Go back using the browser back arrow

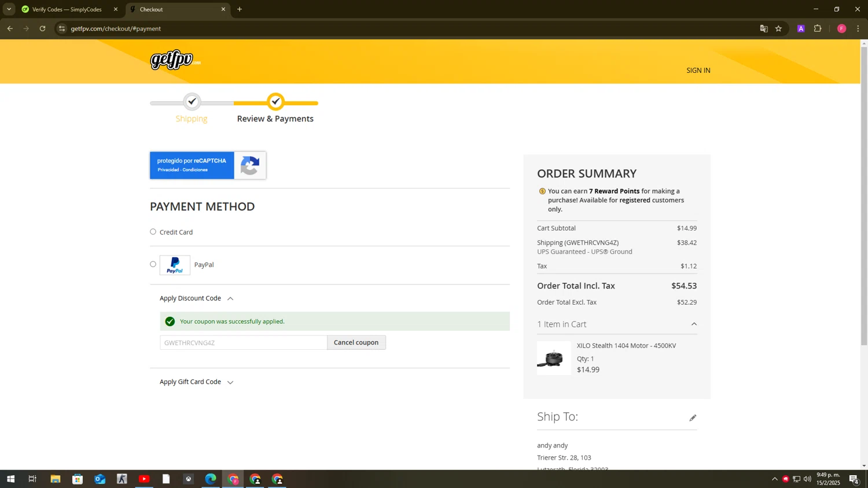10,28
